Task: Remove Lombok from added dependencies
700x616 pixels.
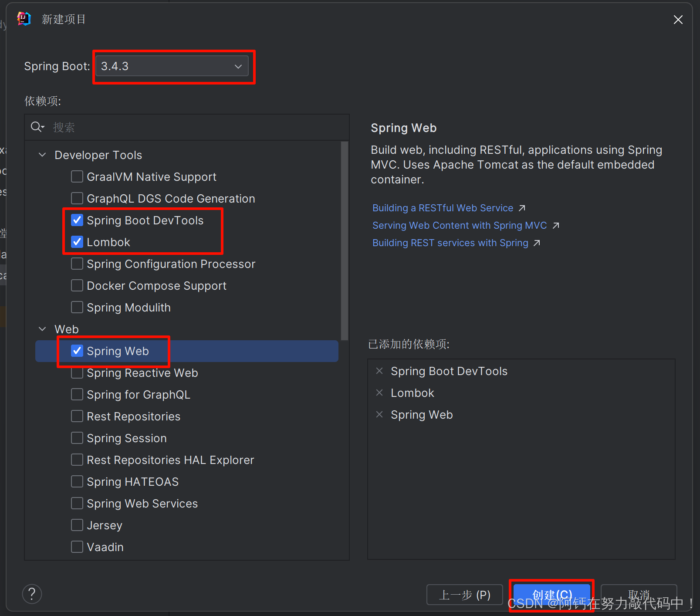Action: pyautogui.click(x=379, y=393)
